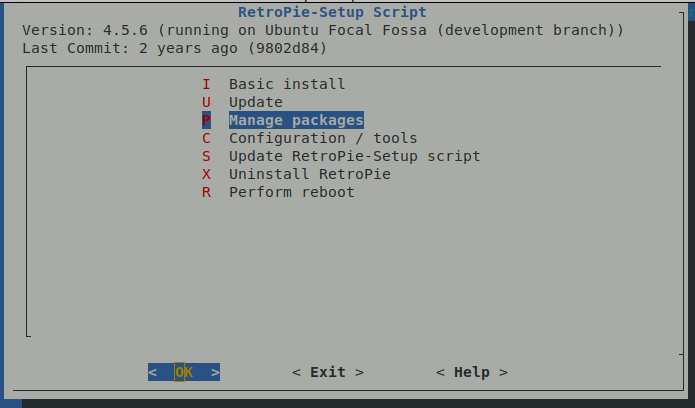The image size is (695, 408).
Task: Click the red 'S' hotkey letter
Action: tap(206, 156)
